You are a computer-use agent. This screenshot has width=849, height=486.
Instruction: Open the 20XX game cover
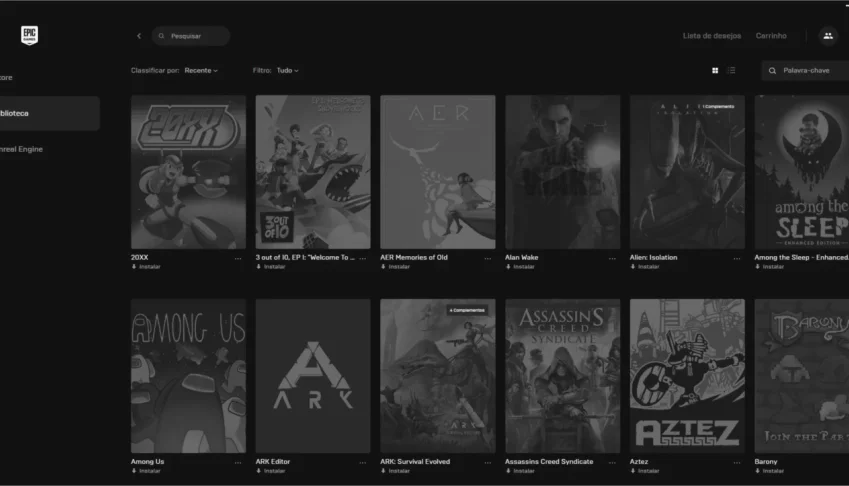click(188, 172)
